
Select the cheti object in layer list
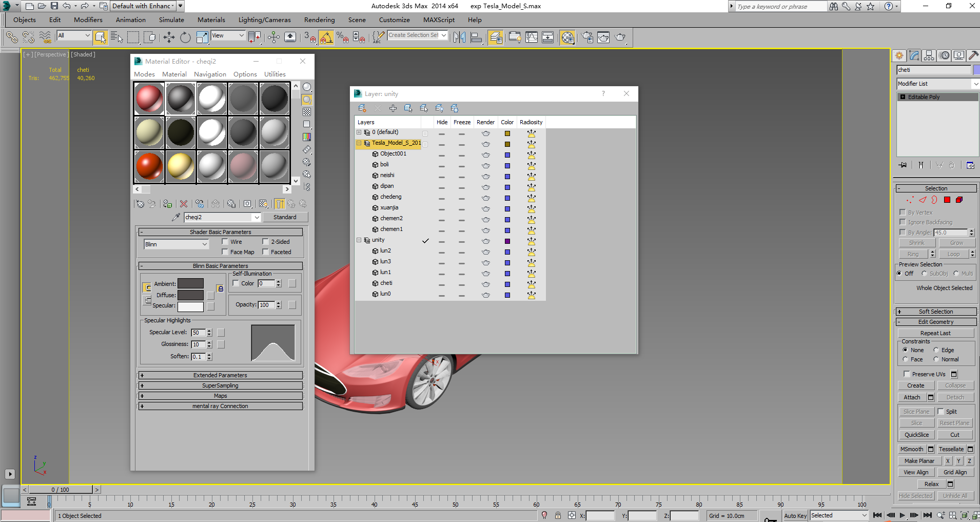pyautogui.click(x=386, y=283)
